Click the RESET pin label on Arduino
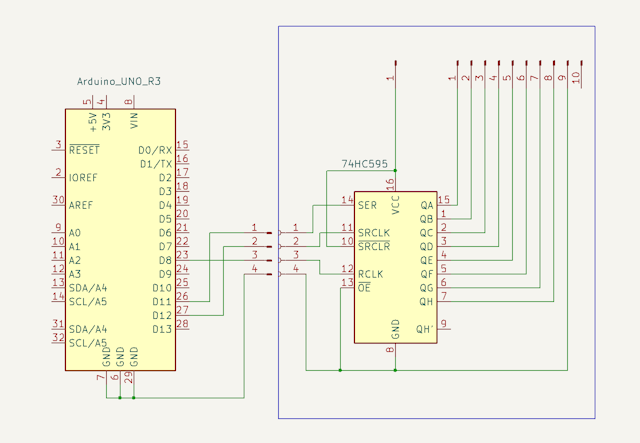 click(84, 150)
